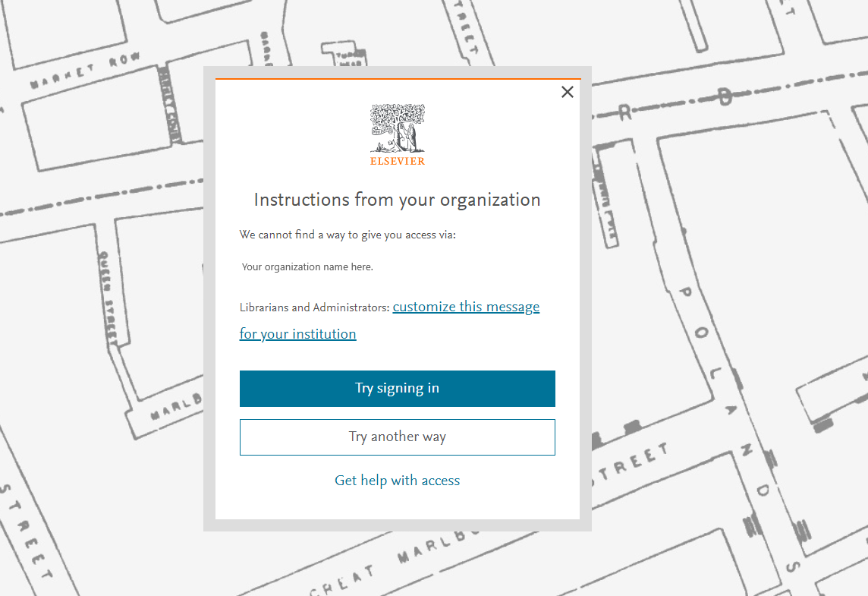This screenshot has height=596, width=868.
Task: Close the dialog with the X icon
Action: (567, 92)
